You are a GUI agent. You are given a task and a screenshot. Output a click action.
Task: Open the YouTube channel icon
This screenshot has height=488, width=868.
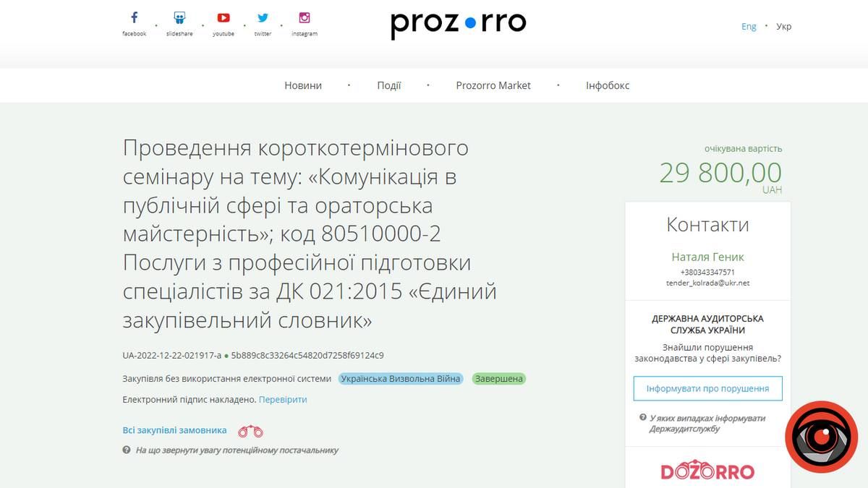tap(224, 17)
